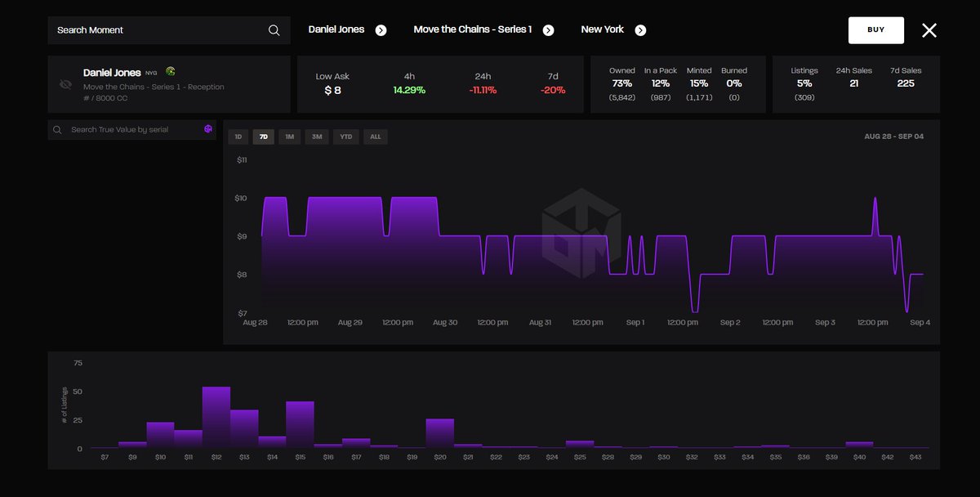The height and width of the screenshot is (497, 980).
Task: Click the 24h Sales value 21
Action: pos(854,83)
